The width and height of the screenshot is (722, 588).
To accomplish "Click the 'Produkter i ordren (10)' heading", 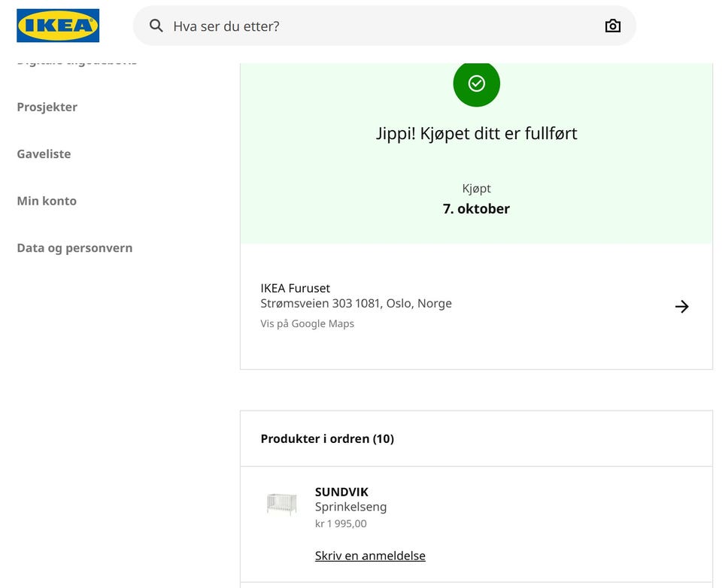I will pyautogui.click(x=327, y=438).
